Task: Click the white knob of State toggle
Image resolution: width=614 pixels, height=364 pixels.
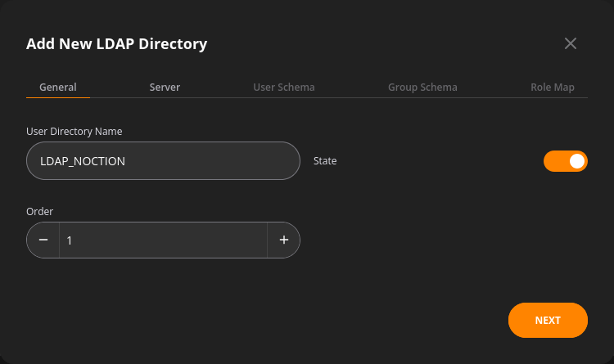Action: pos(577,161)
